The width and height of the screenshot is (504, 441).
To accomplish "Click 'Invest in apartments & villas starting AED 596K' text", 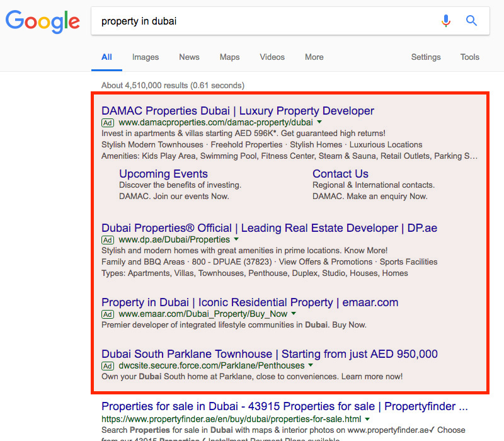I will [x=243, y=134].
